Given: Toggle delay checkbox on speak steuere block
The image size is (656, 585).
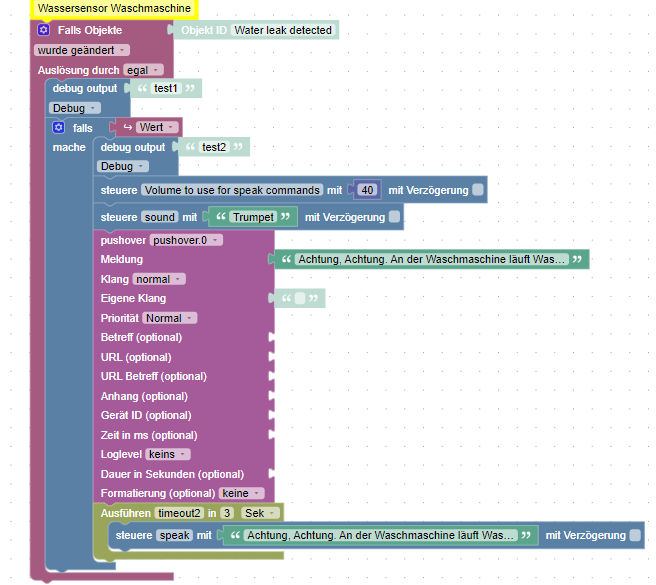Looking at the screenshot, I should click(635, 535).
